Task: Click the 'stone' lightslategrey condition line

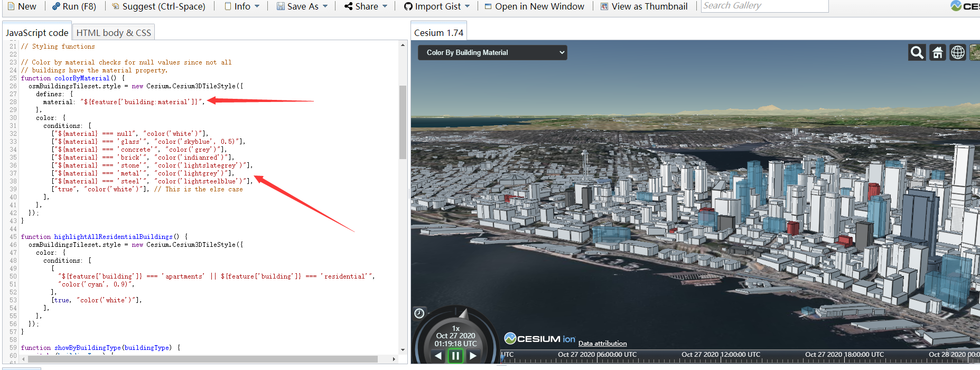Action: pos(152,165)
